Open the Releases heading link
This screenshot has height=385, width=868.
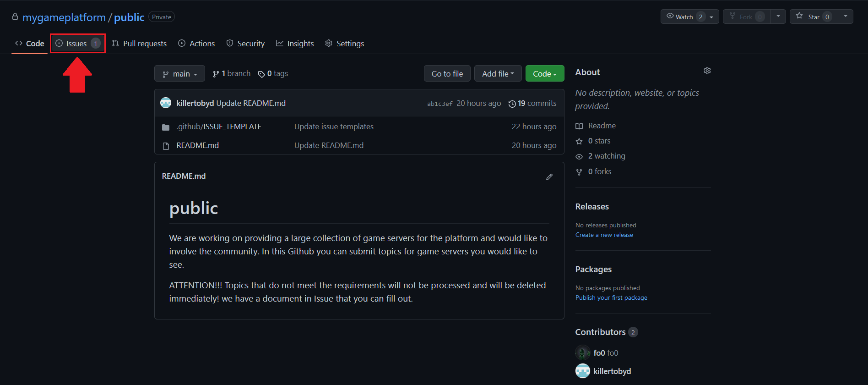592,207
